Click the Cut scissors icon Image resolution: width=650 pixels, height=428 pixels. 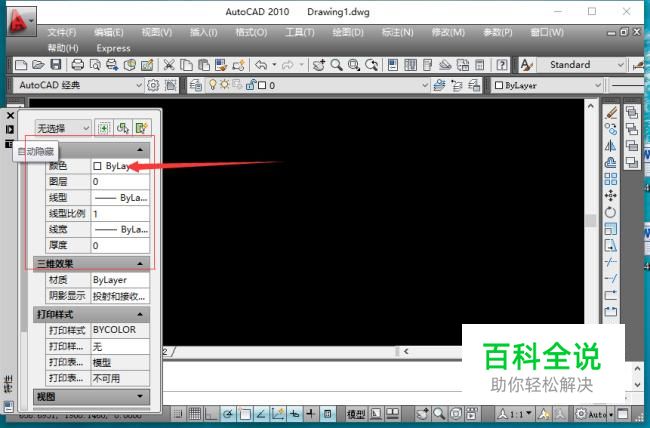(x=169, y=65)
